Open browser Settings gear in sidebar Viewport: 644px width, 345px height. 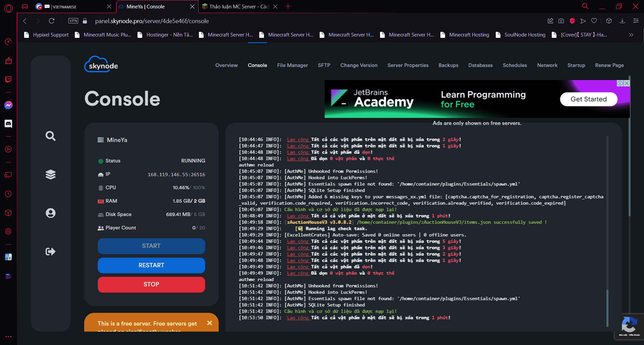[8, 231]
